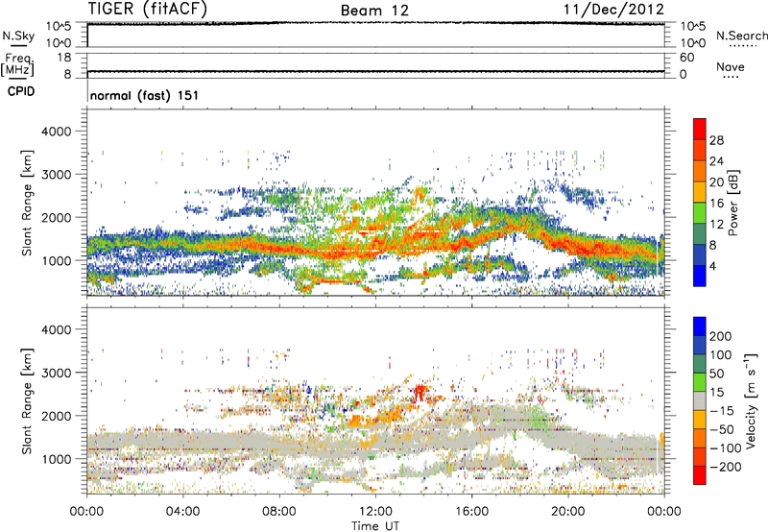Click the '04:00' time axis tick
This screenshot has height=532, width=768.
pos(183,512)
